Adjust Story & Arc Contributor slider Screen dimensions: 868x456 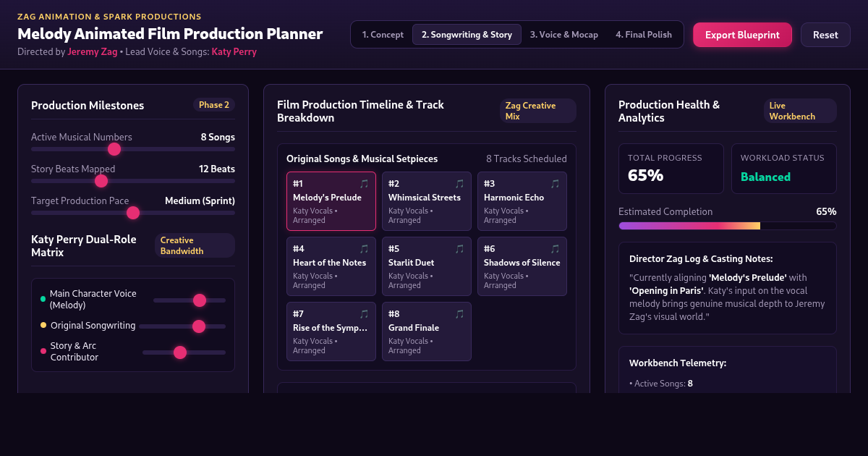[184, 352]
